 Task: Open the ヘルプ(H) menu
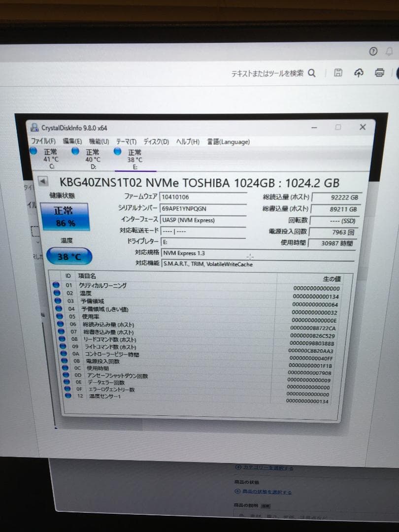pyautogui.click(x=188, y=142)
